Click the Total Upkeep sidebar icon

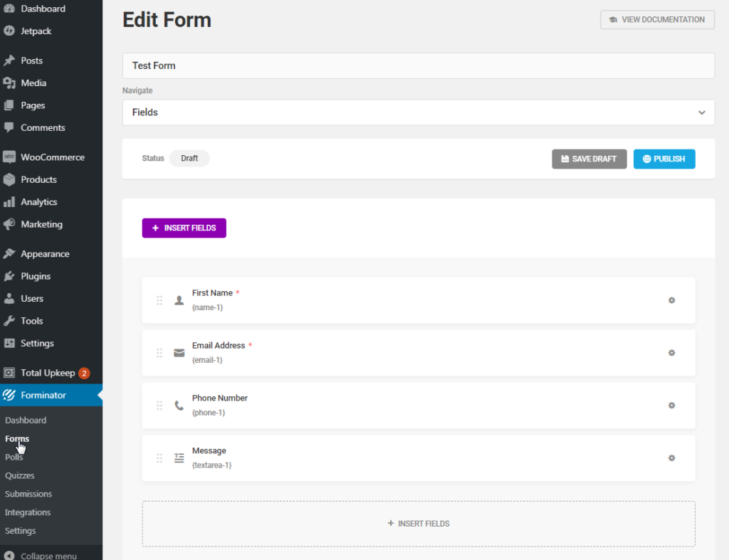9,373
